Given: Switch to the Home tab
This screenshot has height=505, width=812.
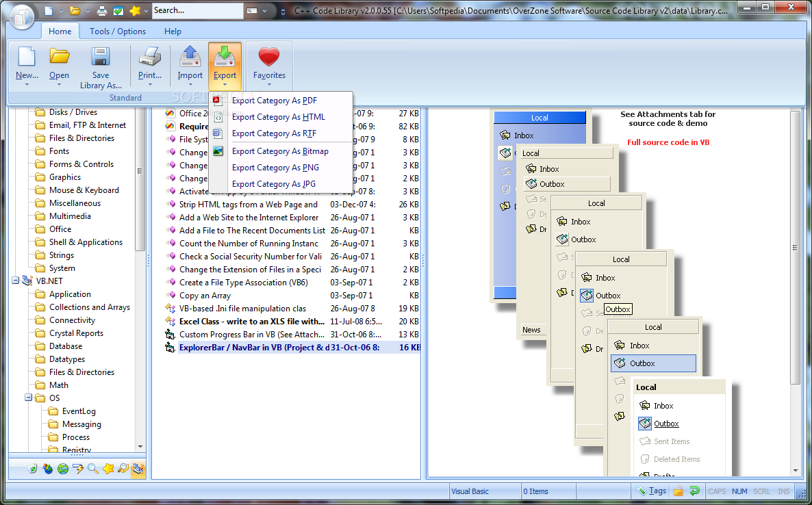Looking at the screenshot, I should click(x=60, y=31).
